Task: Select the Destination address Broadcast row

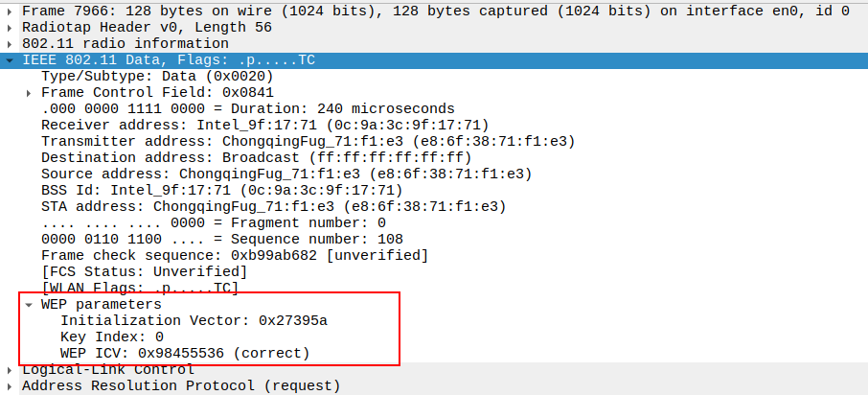Action: [256, 158]
